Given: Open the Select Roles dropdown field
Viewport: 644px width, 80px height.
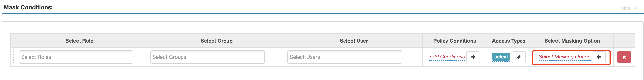Looking at the screenshot, I should coord(76,57).
